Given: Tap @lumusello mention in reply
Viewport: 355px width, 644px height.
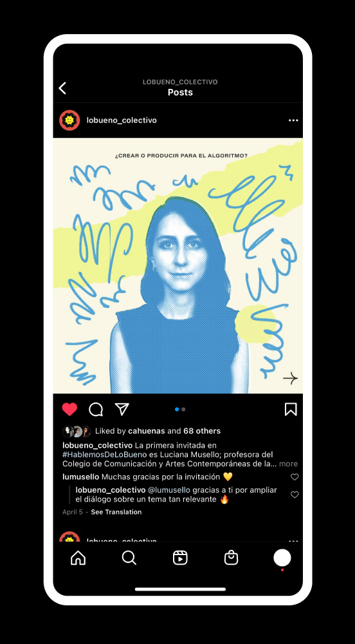Looking at the screenshot, I should coord(169,490).
